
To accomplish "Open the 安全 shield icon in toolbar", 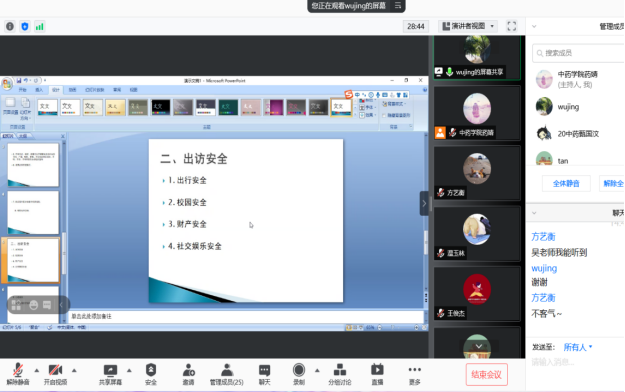I will pos(151,370).
